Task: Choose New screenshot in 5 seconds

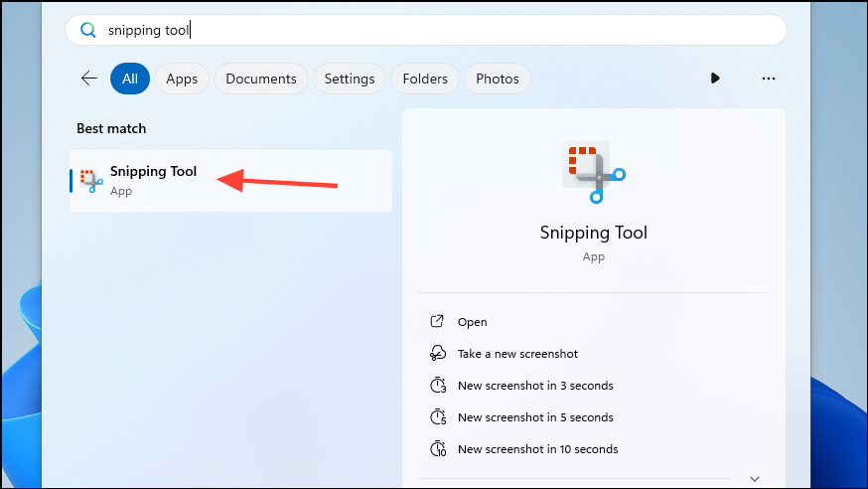Action: (x=535, y=417)
